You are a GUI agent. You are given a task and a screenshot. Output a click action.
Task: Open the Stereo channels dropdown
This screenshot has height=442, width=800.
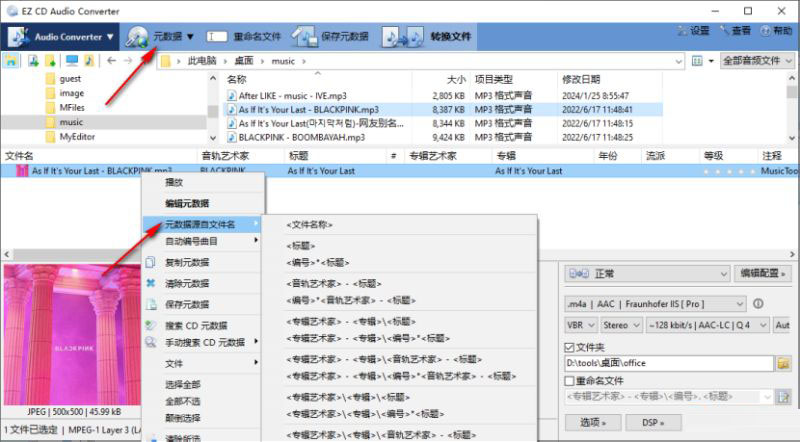[x=621, y=325]
